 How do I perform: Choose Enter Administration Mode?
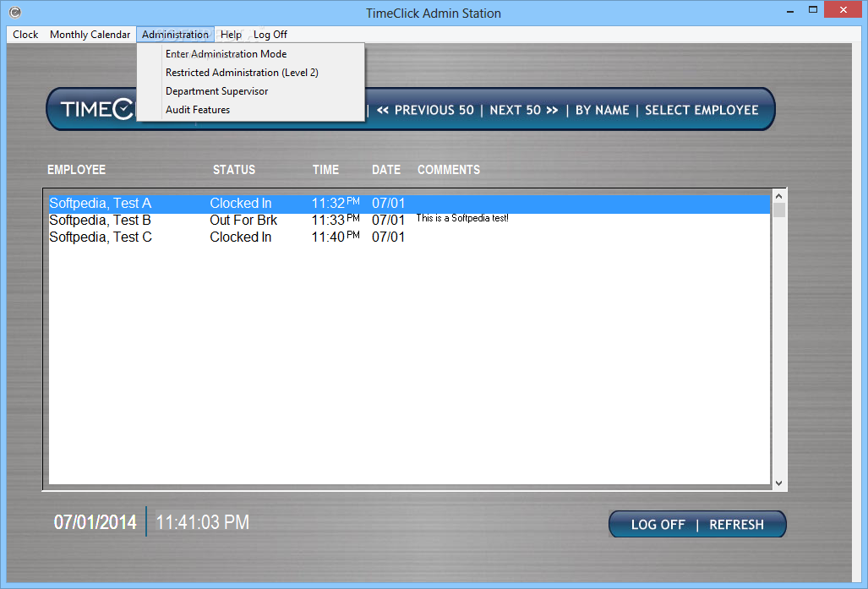[251, 54]
